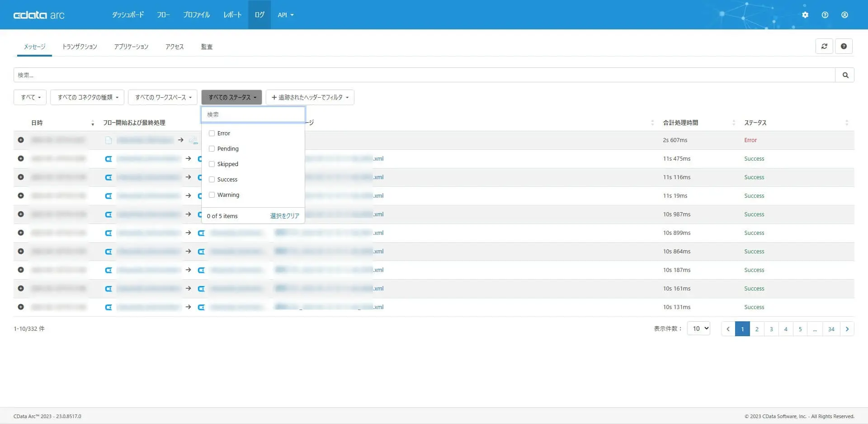Click the refresh log icon button
Screen dimensions: 868x424
824,46
